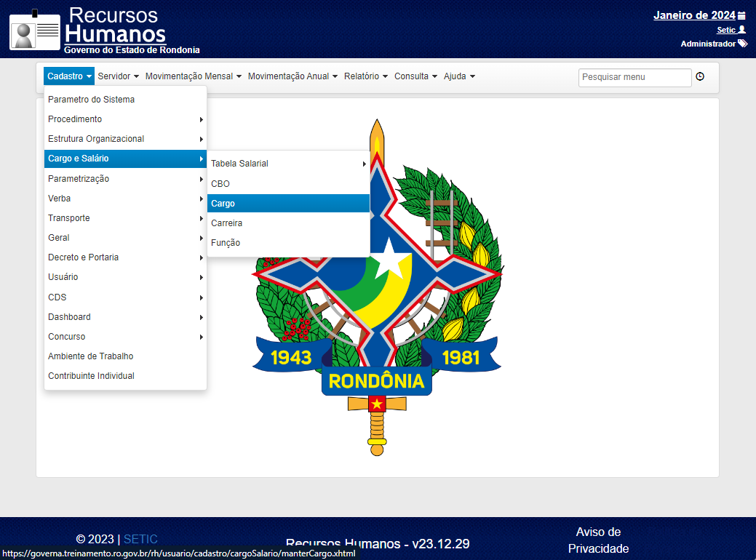
Task: Choose Carreira from Cargo e Salário submenu
Action: (x=288, y=223)
